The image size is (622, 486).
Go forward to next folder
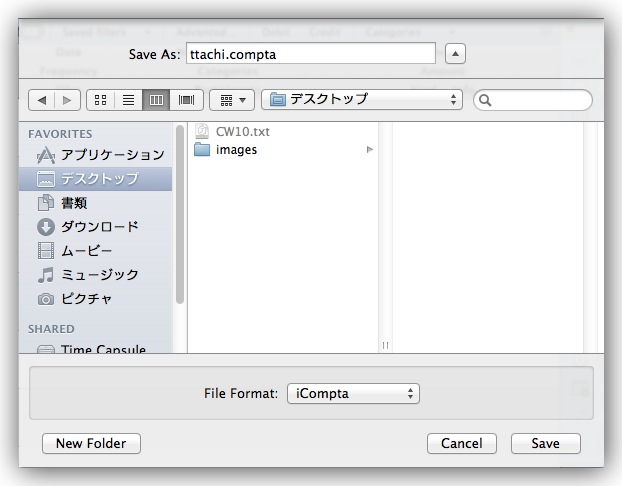(x=68, y=100)
